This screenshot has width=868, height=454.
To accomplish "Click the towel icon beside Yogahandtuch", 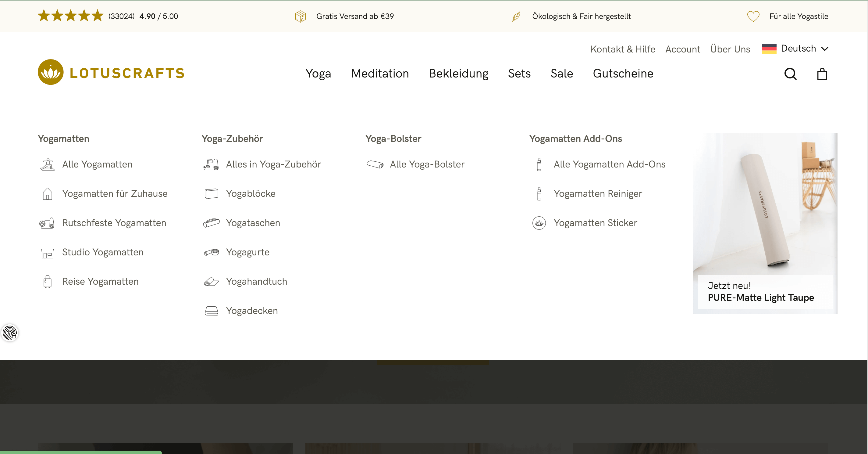I will 211,282.
